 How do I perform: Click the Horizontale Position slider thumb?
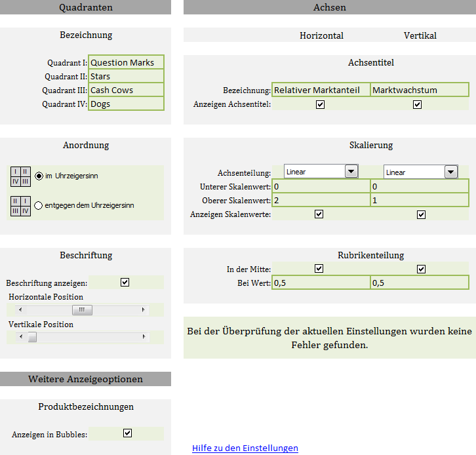(82, 310)
